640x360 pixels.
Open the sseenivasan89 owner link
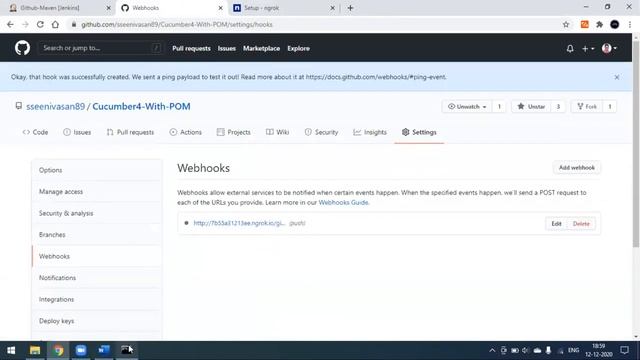pyautogui.click(x=56, y=107)
